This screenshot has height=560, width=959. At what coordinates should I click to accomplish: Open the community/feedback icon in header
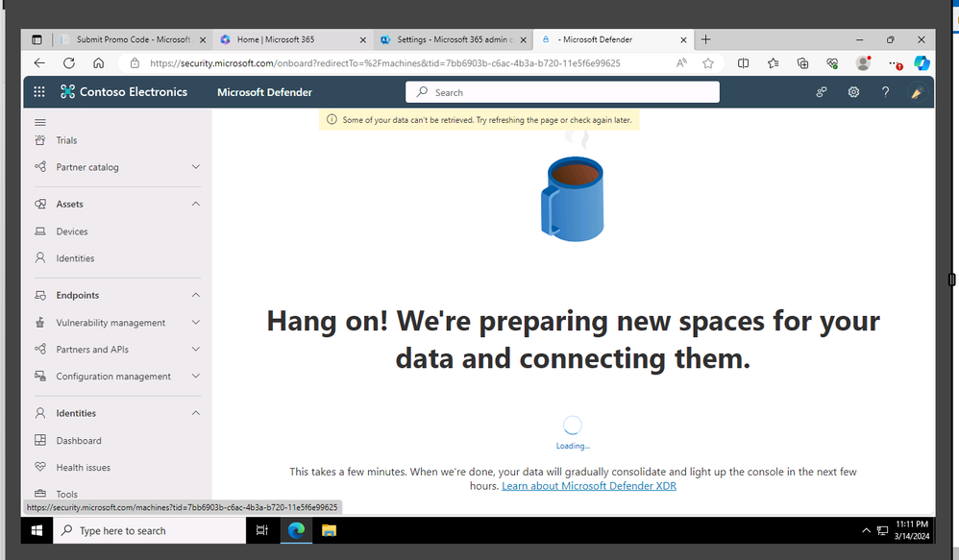click(822, 91)
